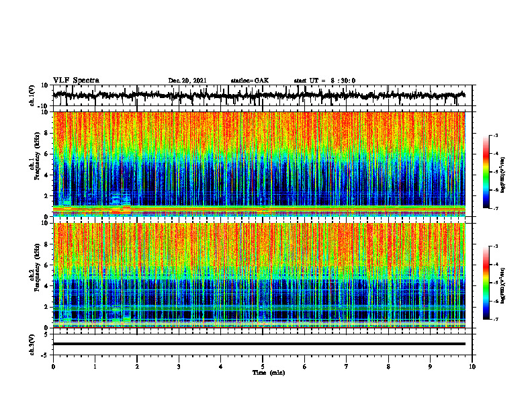Click time axis tick label "7"
This screenshot has width=532, height=411.
coord(347,367)
